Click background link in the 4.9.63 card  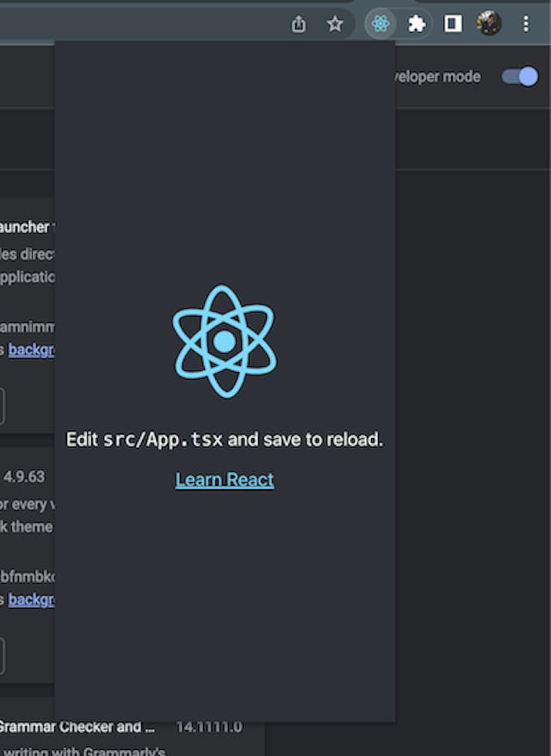(x=32, y=599)
